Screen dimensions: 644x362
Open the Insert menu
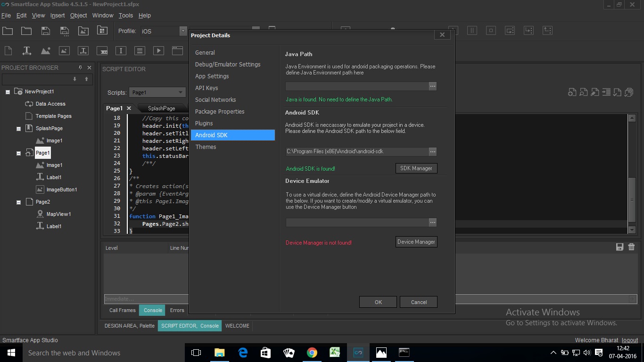[x=58, y=16]
